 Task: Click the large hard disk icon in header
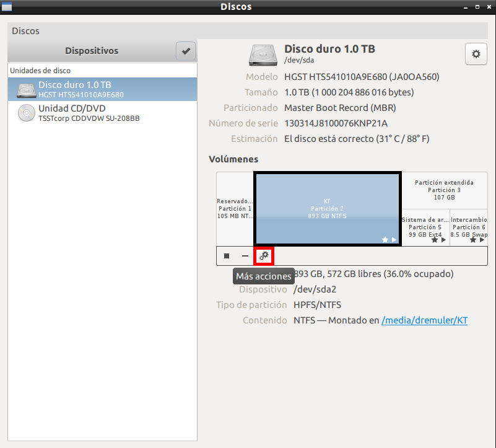[x=263, y=55]
